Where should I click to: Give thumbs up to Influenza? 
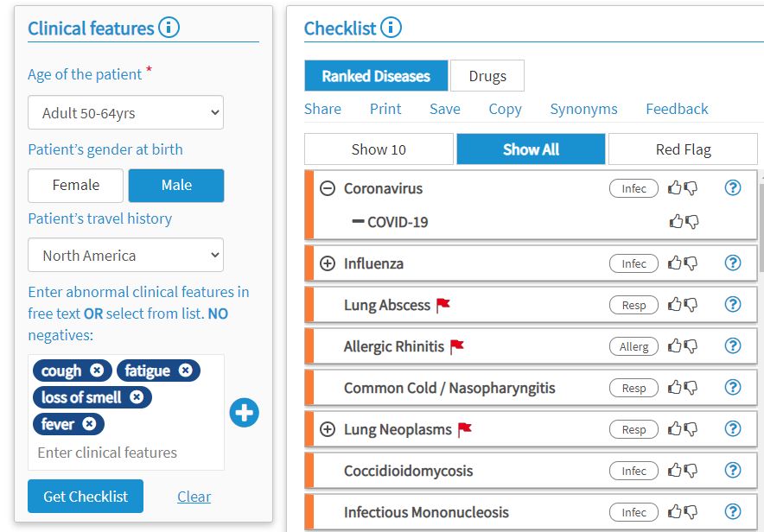click(x=674, y=263)
